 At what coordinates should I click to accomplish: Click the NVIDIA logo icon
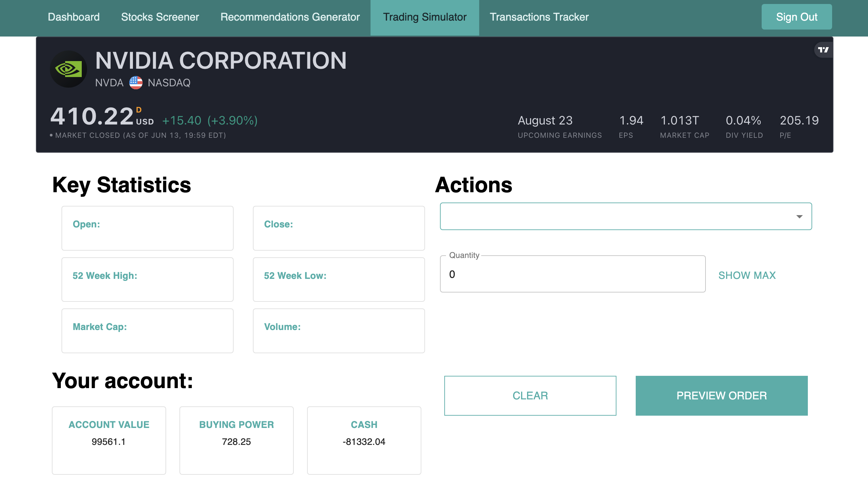(68, 69)
